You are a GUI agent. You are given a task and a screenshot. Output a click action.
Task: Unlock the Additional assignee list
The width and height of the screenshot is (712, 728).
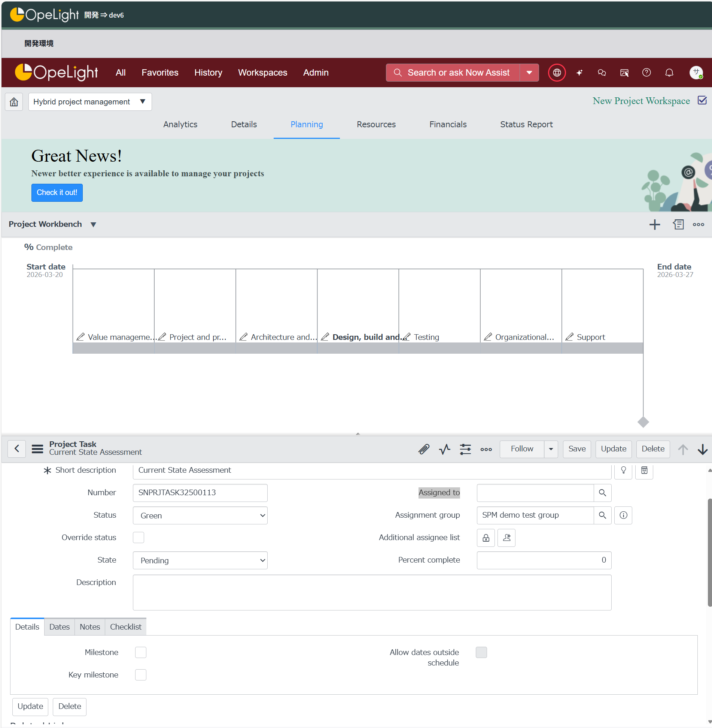(x=486, y=538)
